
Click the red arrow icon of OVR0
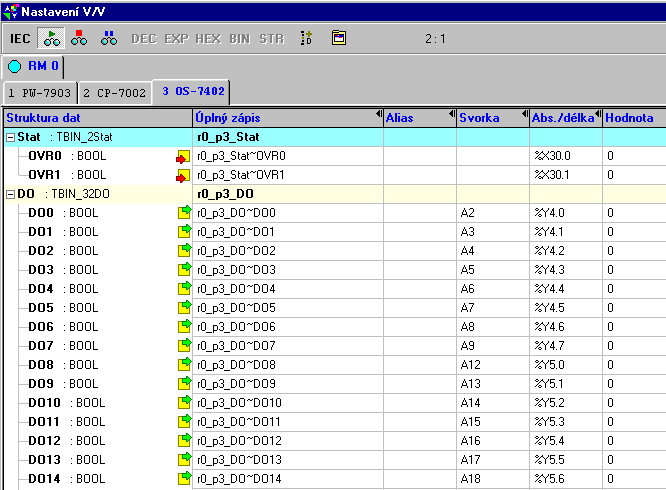183,157
